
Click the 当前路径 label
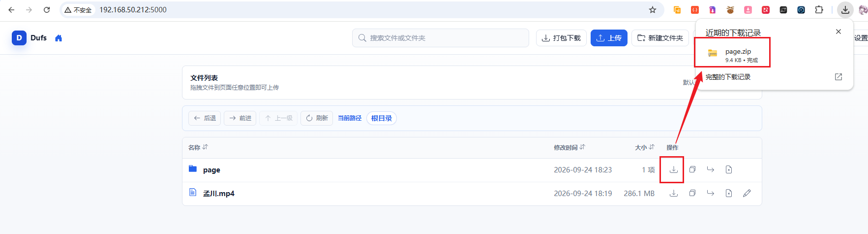pos(350,118)
